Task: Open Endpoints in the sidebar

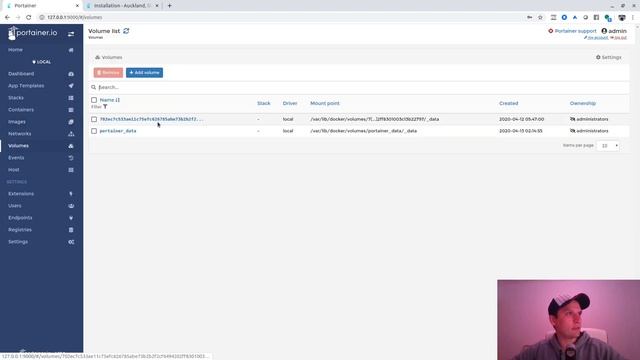Action: pos(20,218)
